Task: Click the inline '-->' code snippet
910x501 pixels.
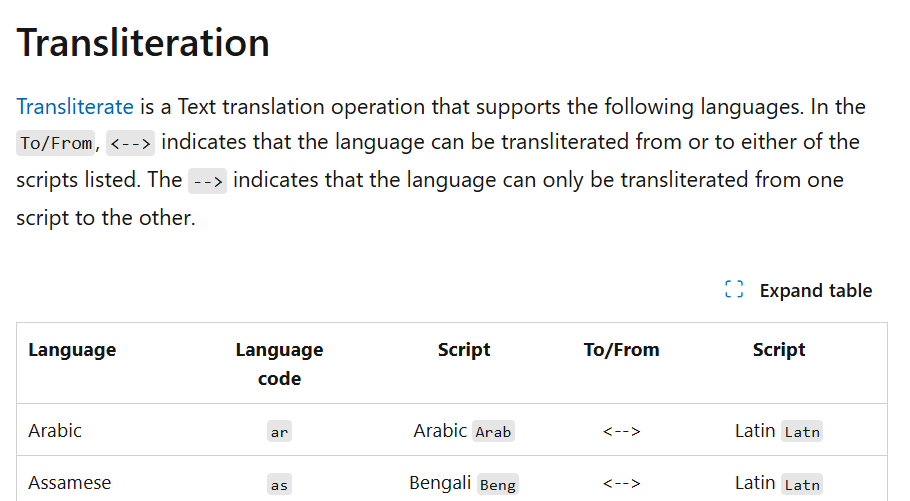Action: coord(207,181)
